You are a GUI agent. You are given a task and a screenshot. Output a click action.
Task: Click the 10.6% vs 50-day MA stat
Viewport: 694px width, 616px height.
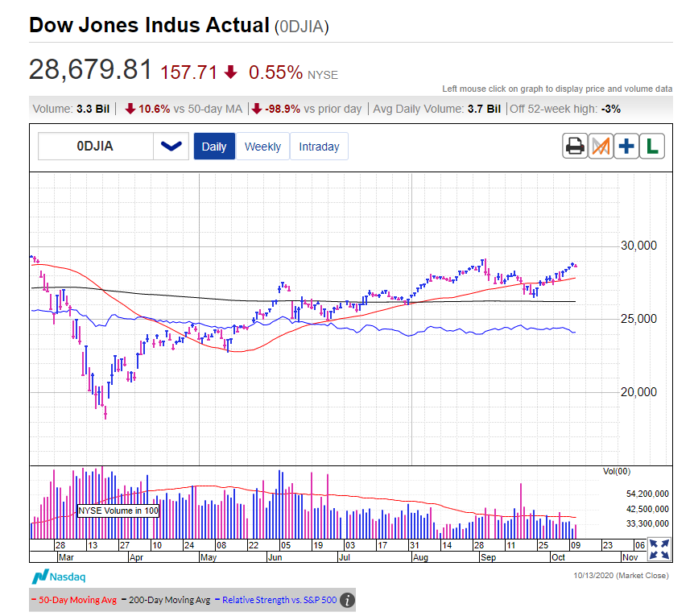(184, 109)
